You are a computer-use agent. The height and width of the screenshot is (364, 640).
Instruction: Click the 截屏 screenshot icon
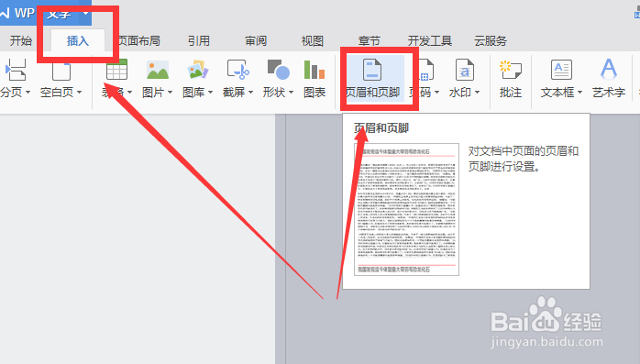pyautogui.click(x=238, y=70)
